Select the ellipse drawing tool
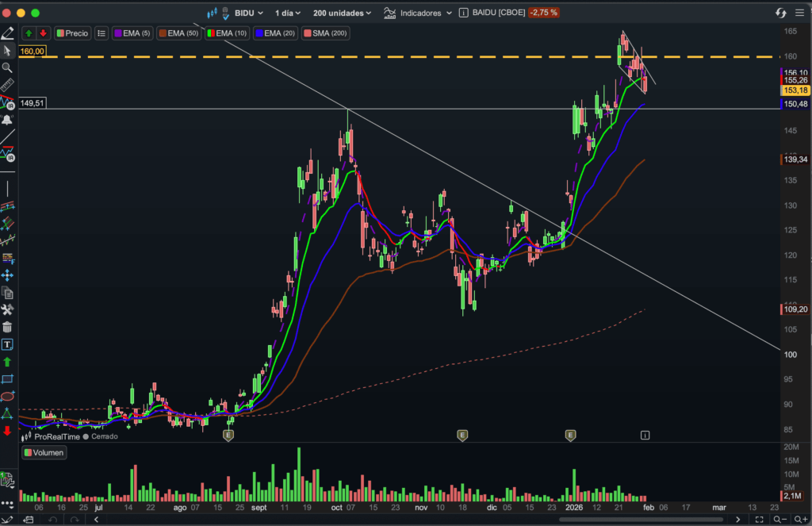Image resolution: width=812 pixels, height=526 pixels. point(7,396)
